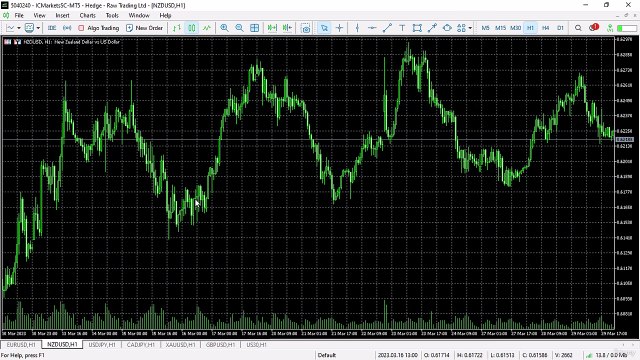Screen dimensions: 640x360
Task: Open the File menu
Action: tap(19, 16)
